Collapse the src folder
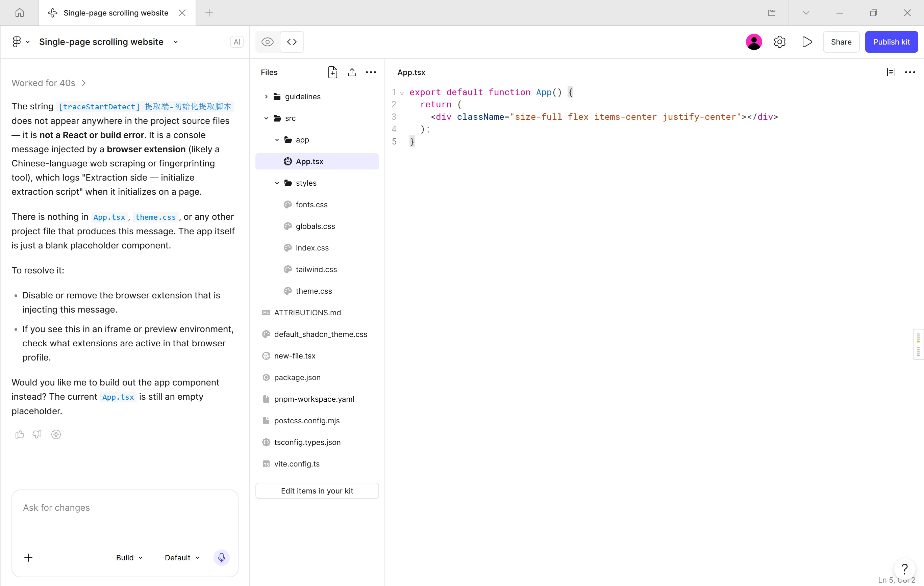 (x=266, y=118)
